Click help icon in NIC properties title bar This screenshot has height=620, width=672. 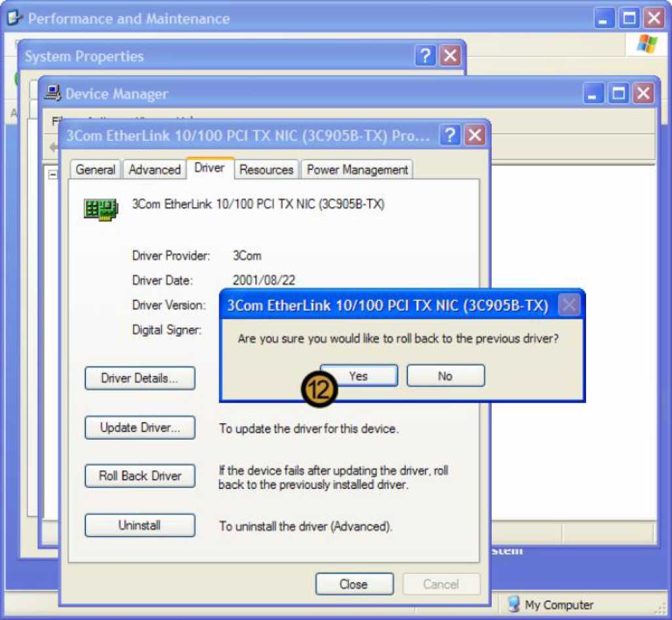(450, 136)
